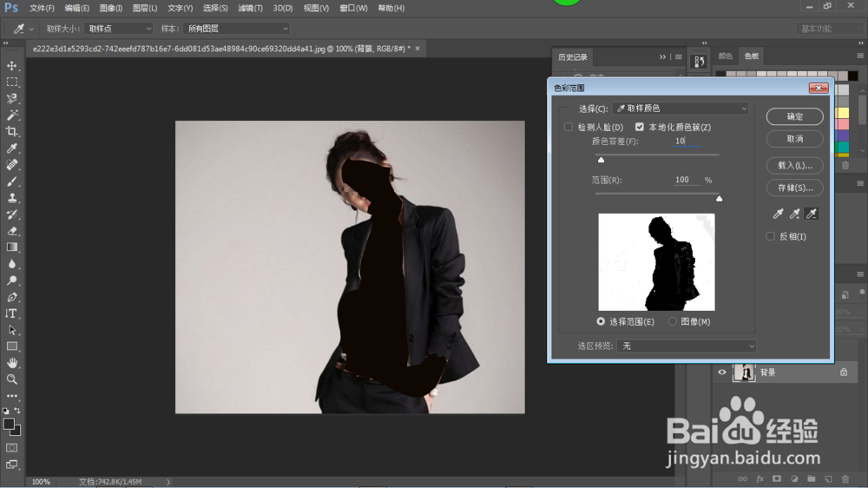Expand status bar info arrow

tap(168, 482)
